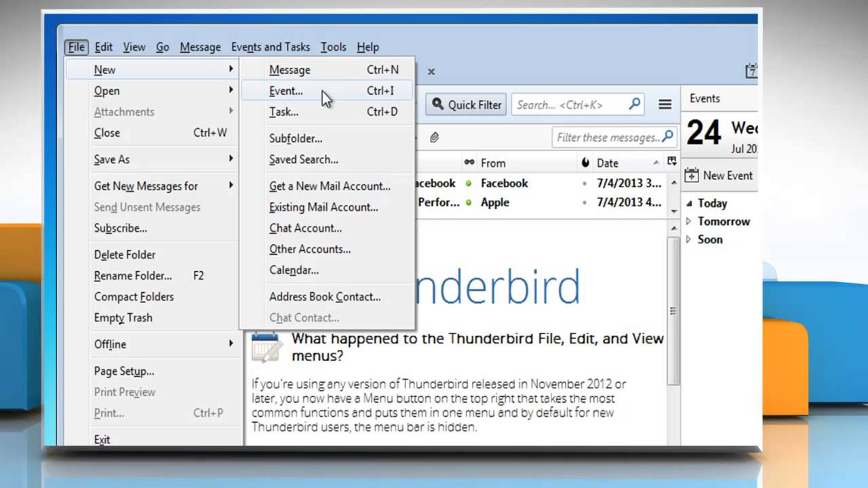Open the column picker icon in message list
Image resolution: width=868 pixels, height=488 pixels.
[x=672, y=161]
